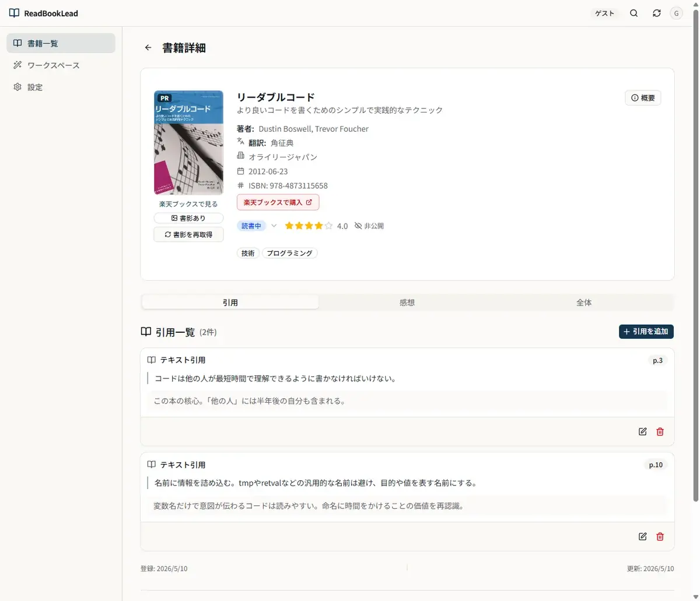Click the 更新: 2026/5/10 text
The image size is (700, 601).
pos(650,568)
